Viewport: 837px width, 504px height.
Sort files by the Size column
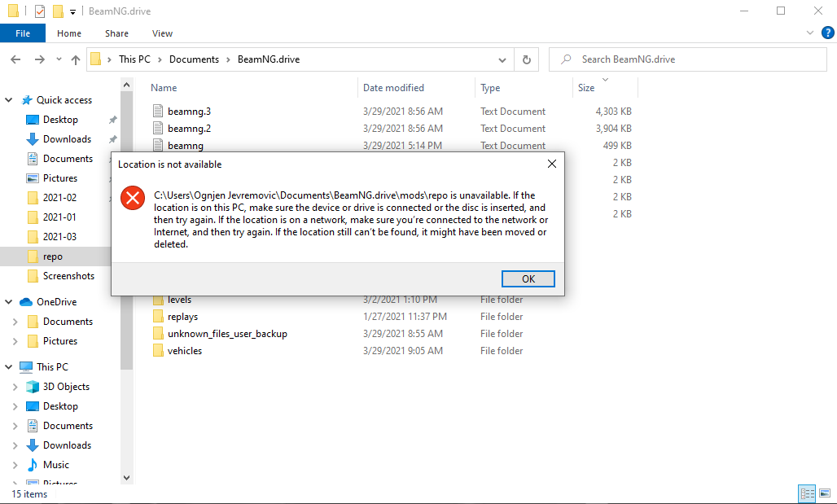[586, 88]
